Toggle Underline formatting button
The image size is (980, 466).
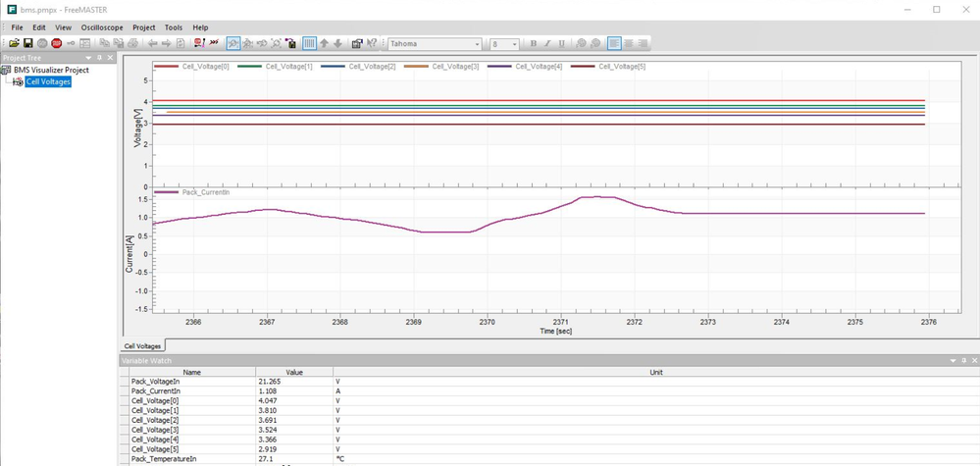point(562,44)
